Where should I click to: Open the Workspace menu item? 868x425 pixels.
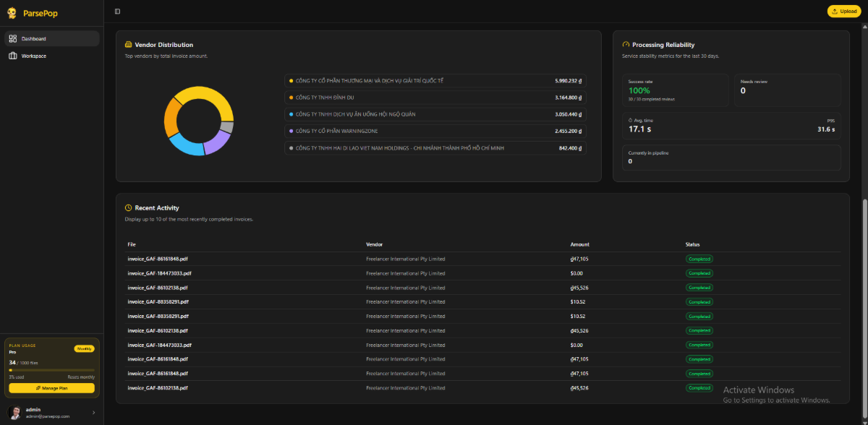click(x=51, y=56)
